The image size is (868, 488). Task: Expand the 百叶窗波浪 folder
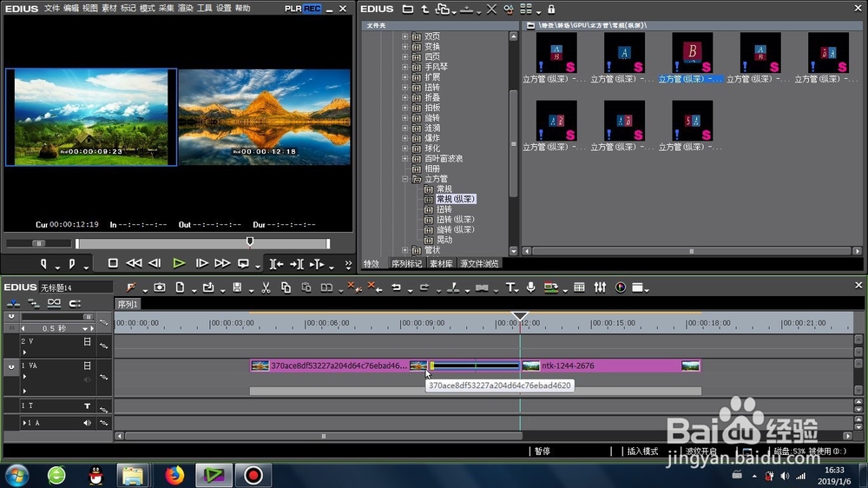point(404,158)
